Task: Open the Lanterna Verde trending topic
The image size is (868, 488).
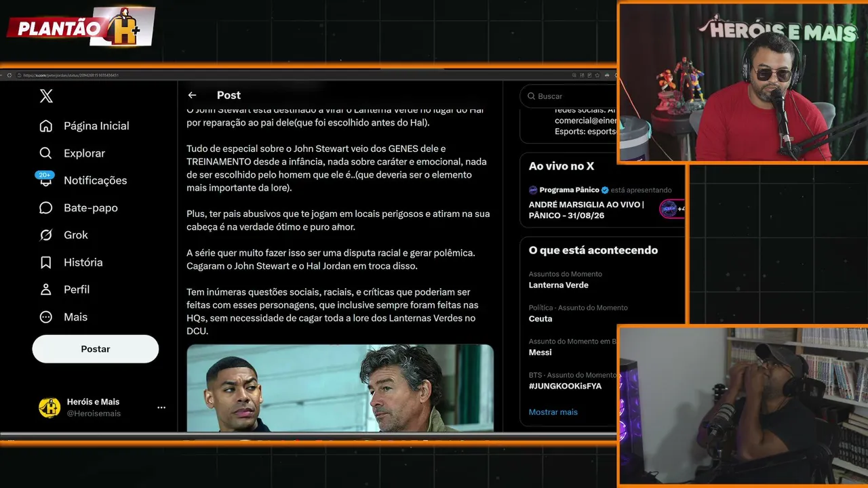Action: pyautogui.click(x=559, y=285)
